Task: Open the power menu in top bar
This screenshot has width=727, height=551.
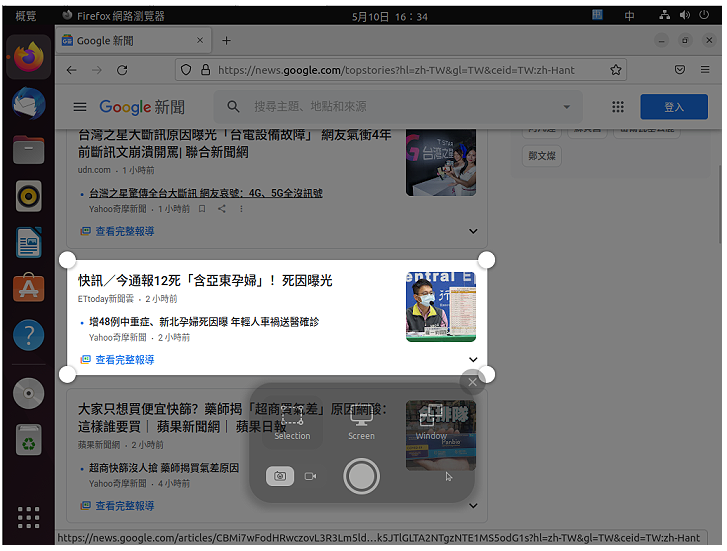Action: coord(703,15)
